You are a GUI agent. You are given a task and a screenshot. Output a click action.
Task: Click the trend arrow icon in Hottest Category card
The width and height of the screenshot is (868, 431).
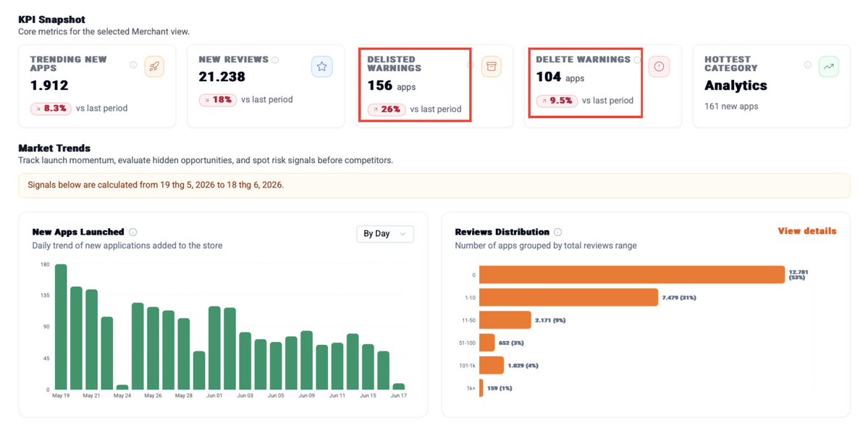click(x=828, y=67)
